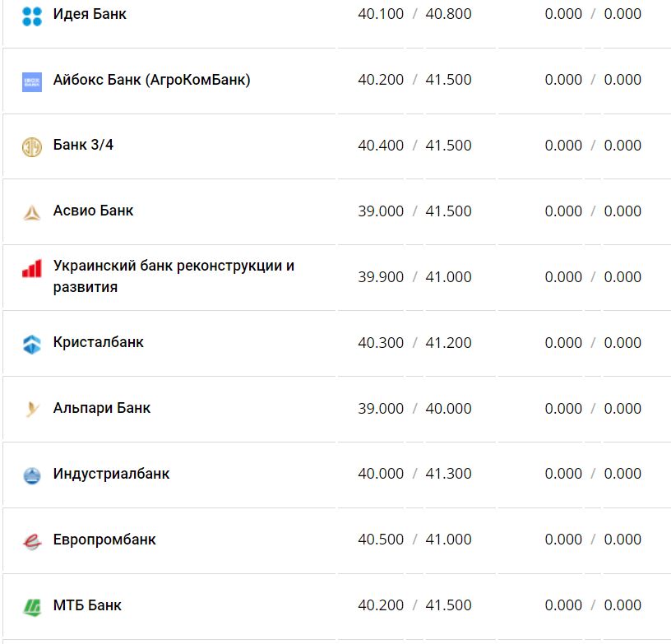
Task: Select the Кристалбанк name link
Action: tap(98, 342)
